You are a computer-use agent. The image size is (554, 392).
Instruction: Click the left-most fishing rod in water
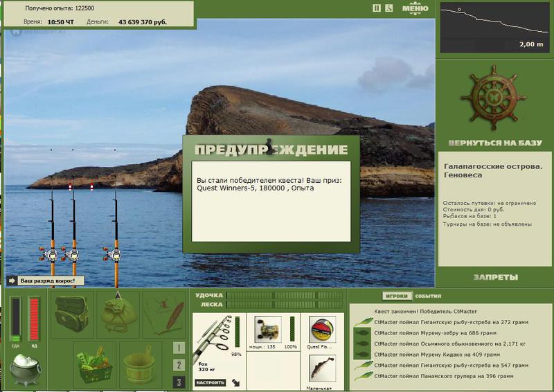(53, 230)
